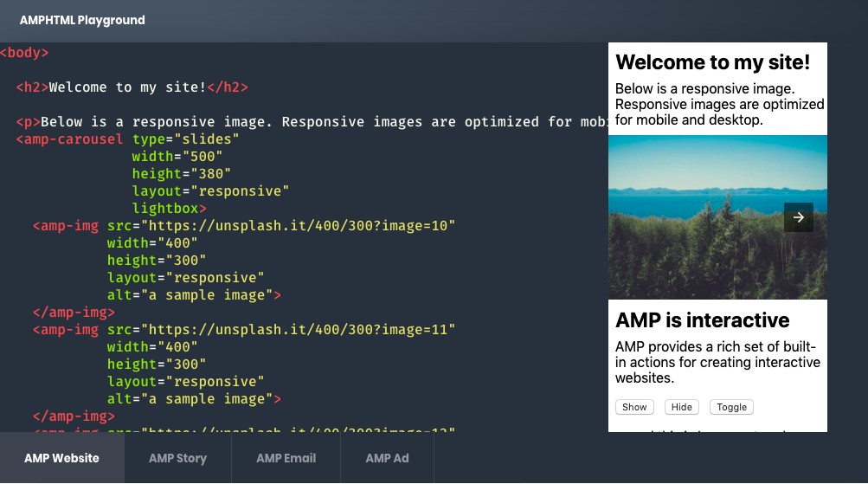Click the height="380" attribute in code

pos(181,173)
